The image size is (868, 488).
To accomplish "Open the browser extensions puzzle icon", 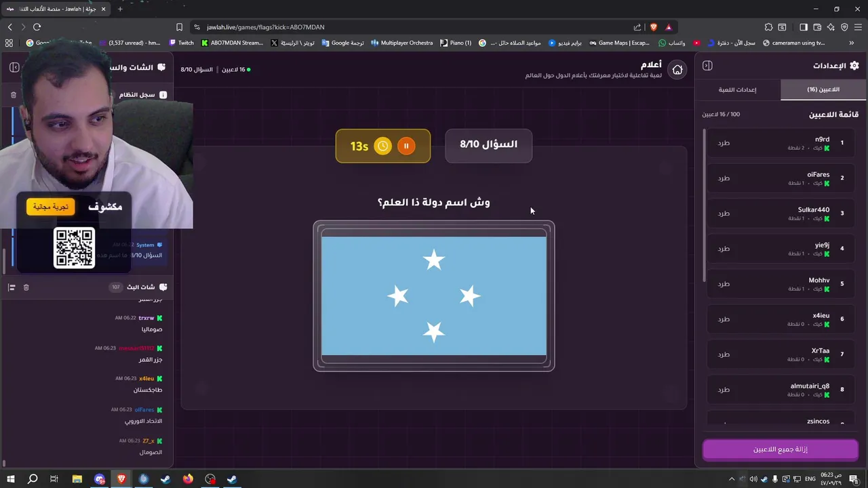I will coord(768,27).
